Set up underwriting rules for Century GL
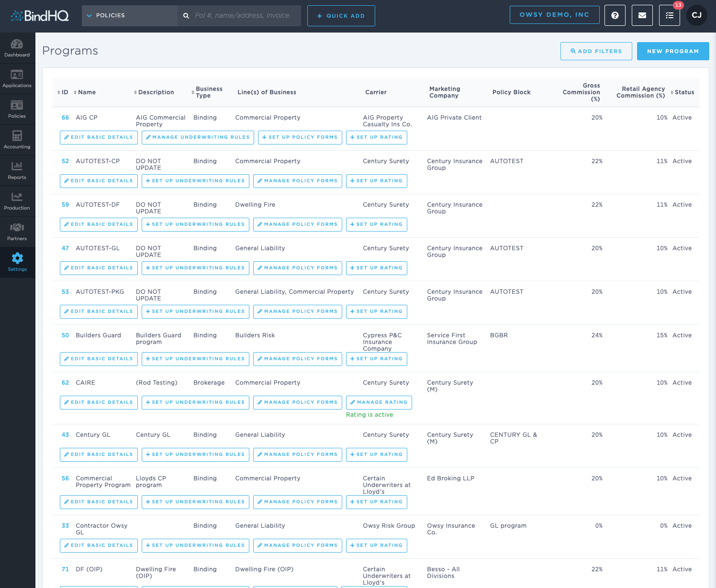 click(195, 455)
